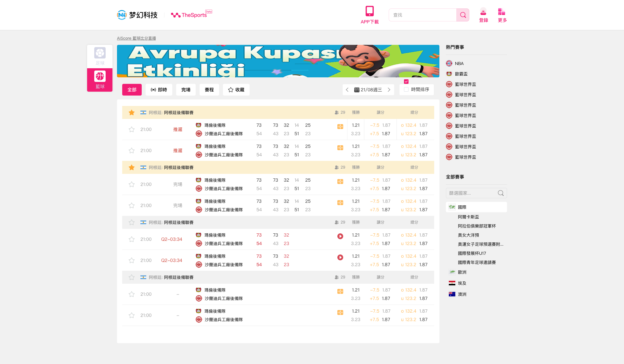Screen dimensions: 624x364
Task: Switch to the 完場 finished tab
Action: [x=186, y=90]
